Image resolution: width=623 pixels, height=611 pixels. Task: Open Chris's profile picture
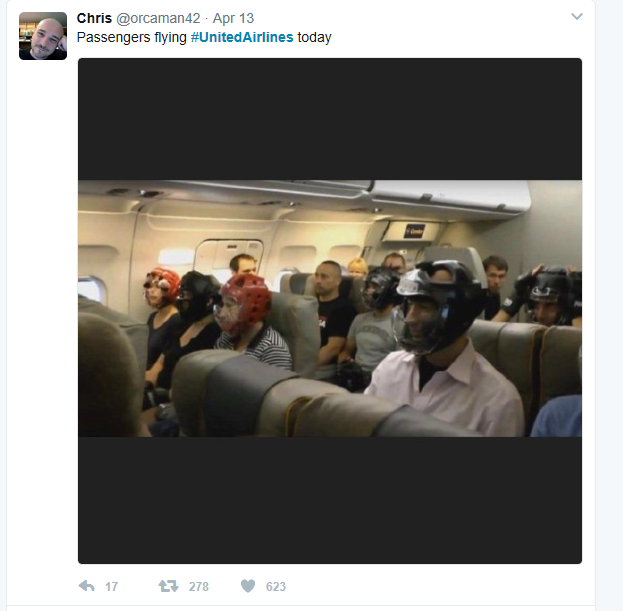(43, 36)
